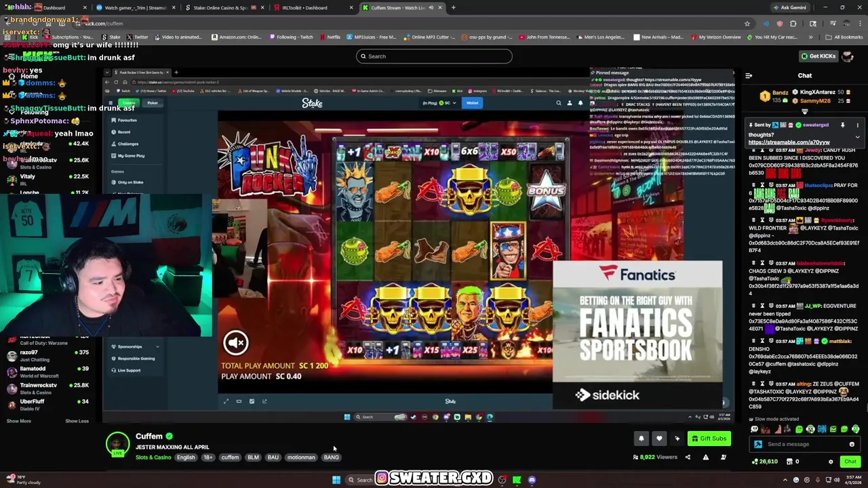Collapse the chat panel with arrow icon
868x488 pixels.
pyautogui.click(x=749, y=76)
